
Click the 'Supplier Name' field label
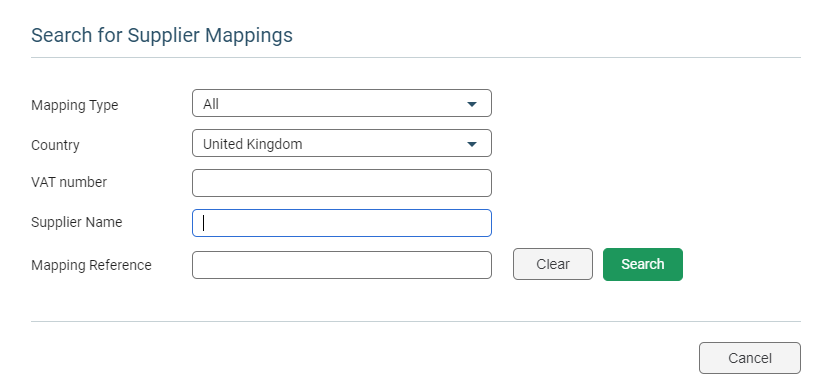tap(77, 222)
